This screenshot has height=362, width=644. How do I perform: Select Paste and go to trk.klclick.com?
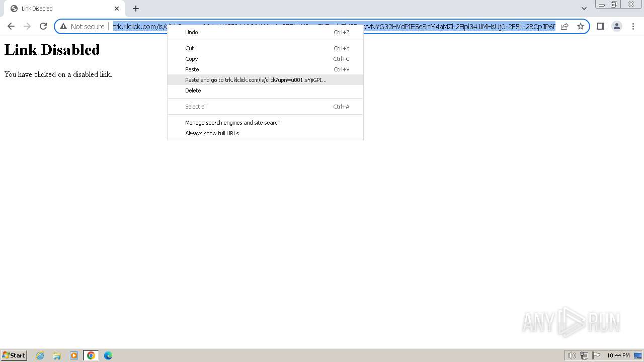265,80
